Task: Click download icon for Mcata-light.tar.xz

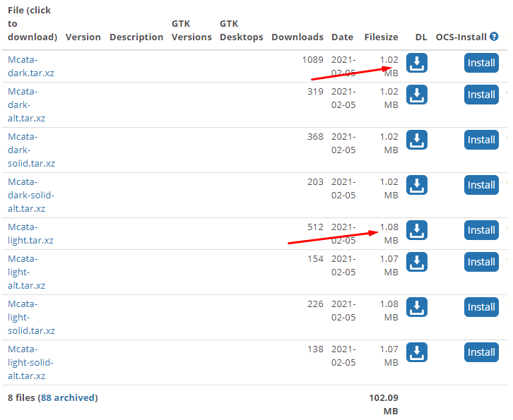Action: (417, 230)
